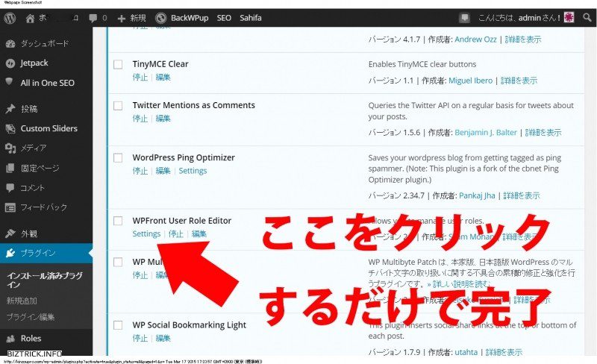The image size is (597, 364).
Task: Open author link Miguel Ibero
Action: click(471, 81)
